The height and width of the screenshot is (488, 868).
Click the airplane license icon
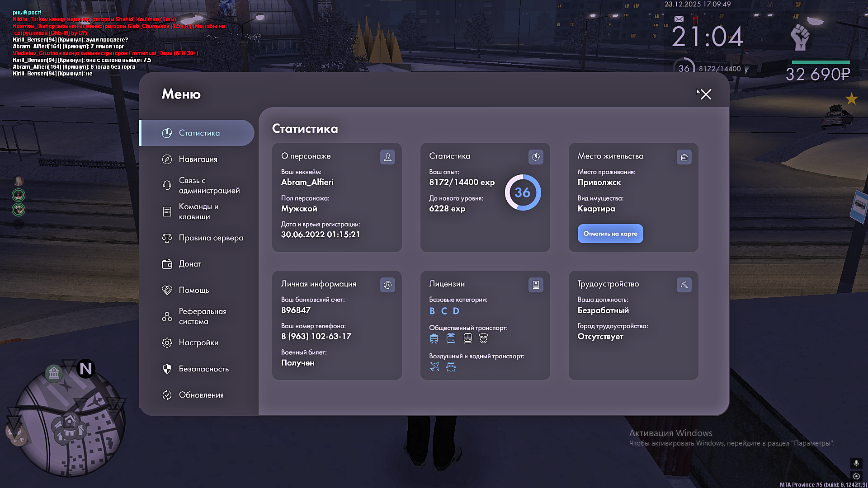click(434, 367)
